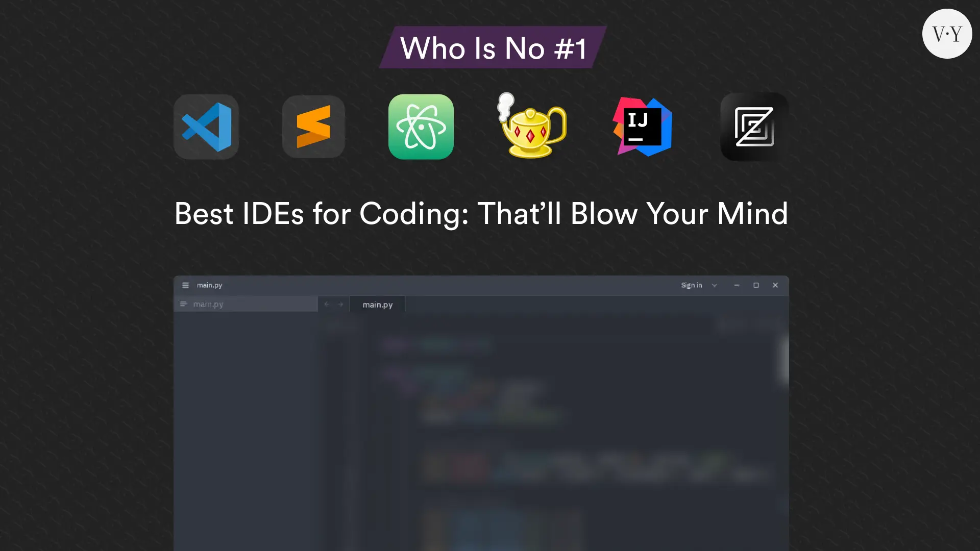This screenshot has width=980, height=551.
Task: Minimize the Zed editor window
Action: [737, 285]
